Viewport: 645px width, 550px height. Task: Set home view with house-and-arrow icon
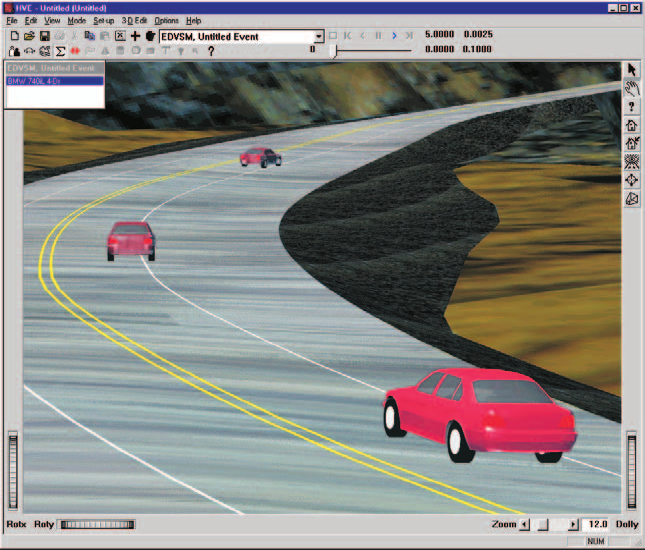tap(632, 143)
